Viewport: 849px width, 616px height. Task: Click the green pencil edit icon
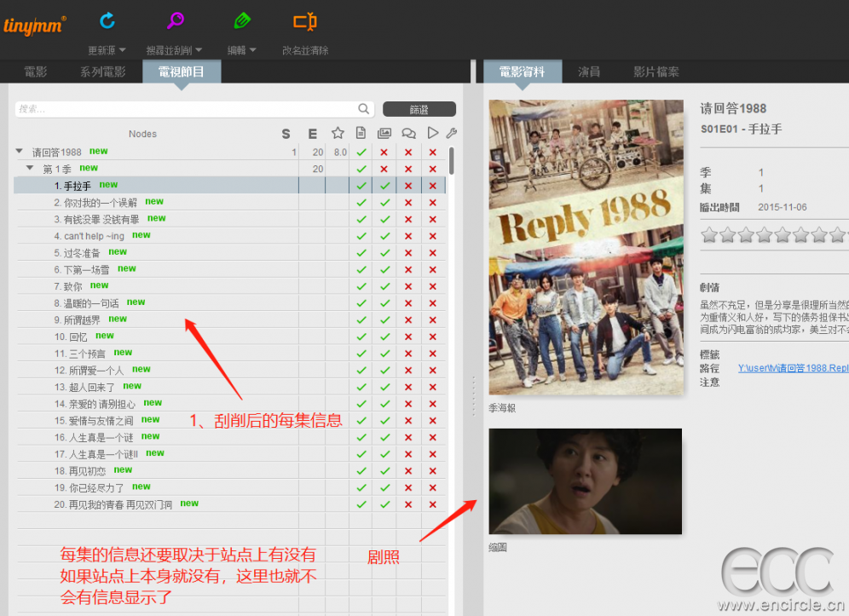click(x=242, y=20)
